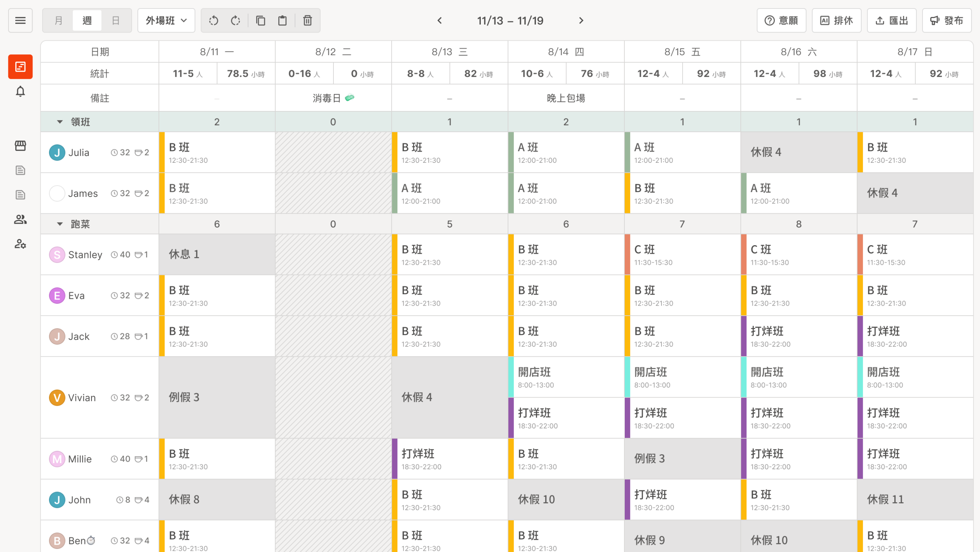Image resolution: width=980 pixels, height=552 pixels.
Task: Click the undo icon in toolbar
Action: (x=214, y=20)
